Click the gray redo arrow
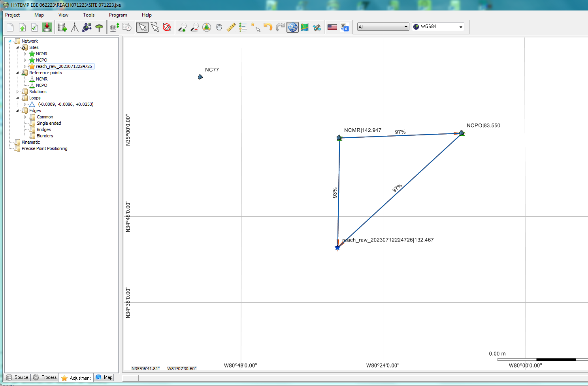Image resolution: width=588 pixels, height=386 pixels. (x=280, y=27)
